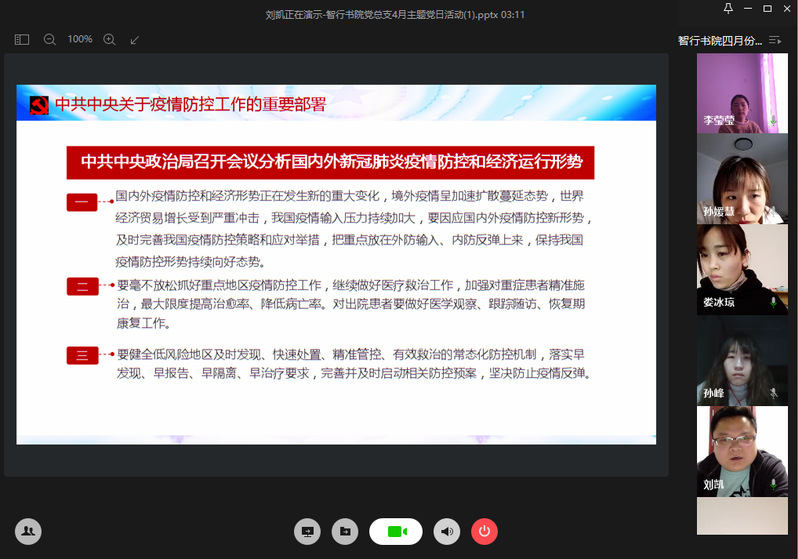End the meeting with red power button
This screenshot has height=559, width=798.
pos(484,531)
